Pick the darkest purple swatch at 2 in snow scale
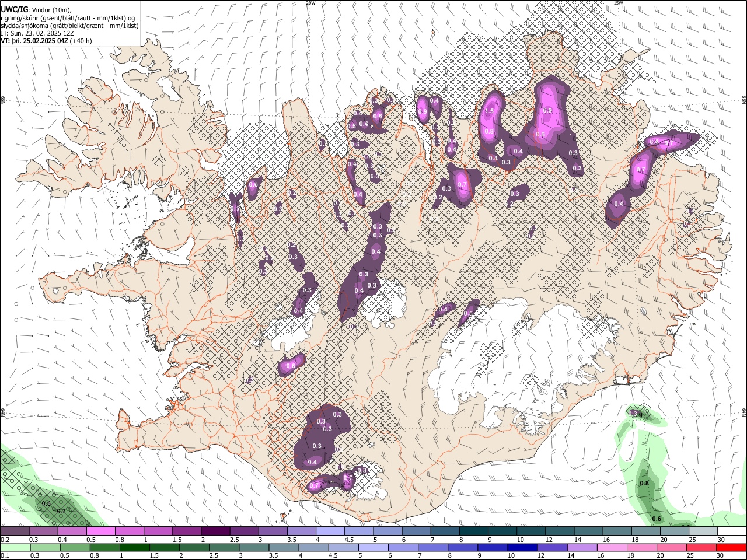 215,531
